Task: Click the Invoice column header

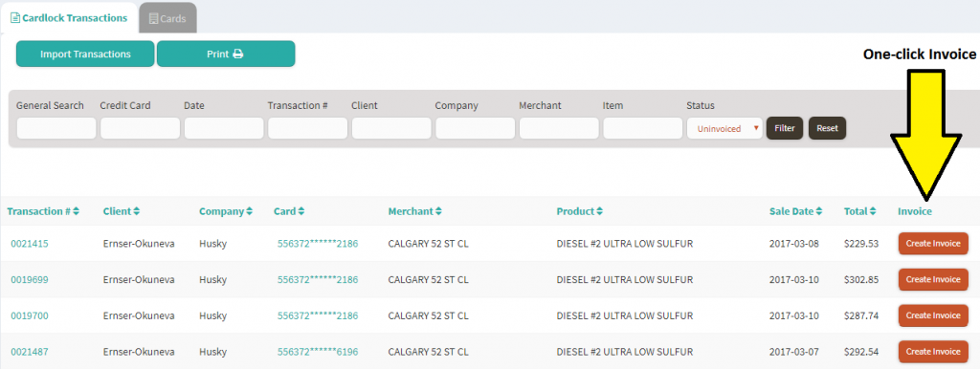Action: 914,211
